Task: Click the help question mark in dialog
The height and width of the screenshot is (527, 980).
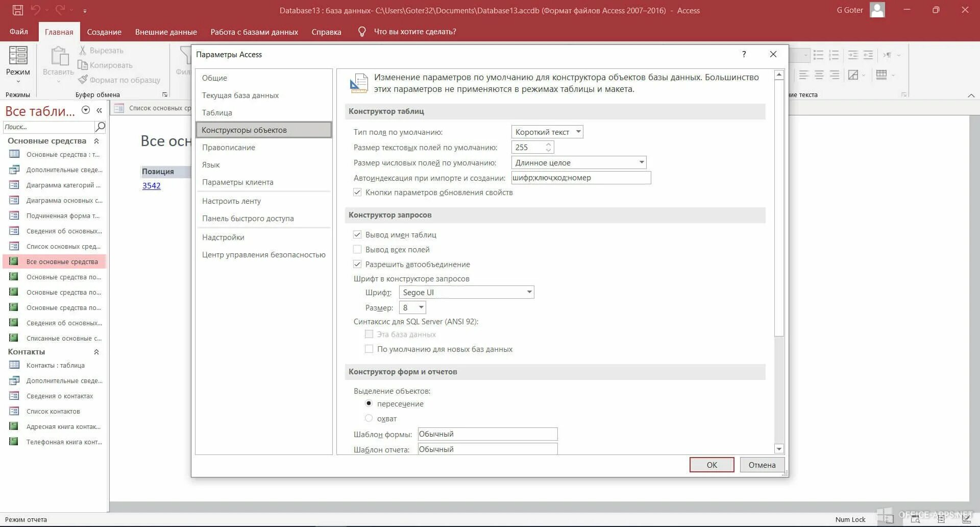Action: [744, 54]
